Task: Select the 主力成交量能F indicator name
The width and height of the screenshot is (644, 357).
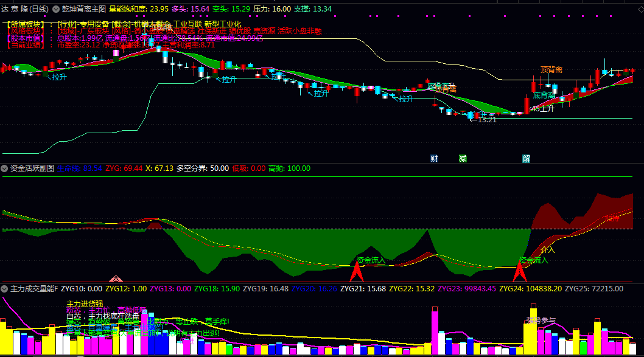Action: (x=34, y=289)
